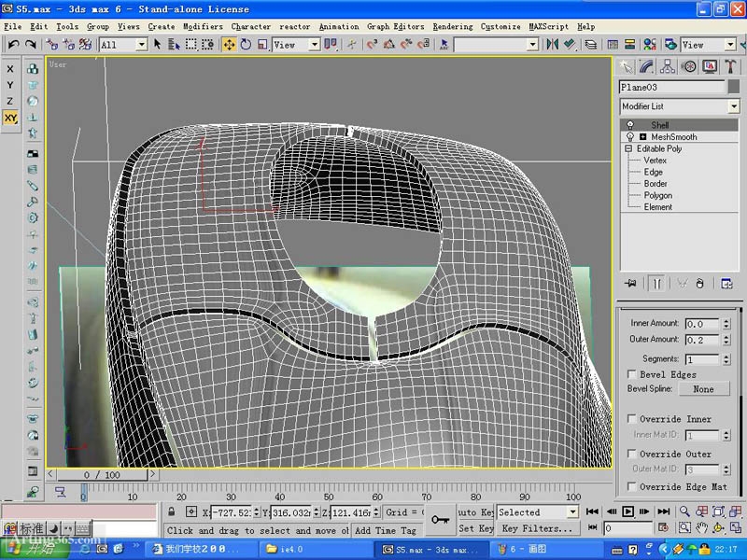Enable the Override Inner checkbox
Image resolution: width=747 pixels, height=560 pixels.
(633, 418)
